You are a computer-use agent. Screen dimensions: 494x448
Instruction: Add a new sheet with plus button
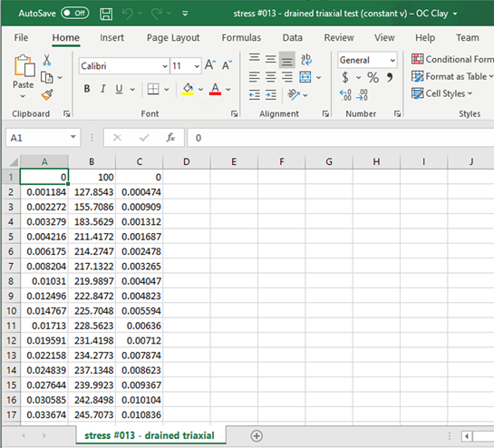[257, 436]
